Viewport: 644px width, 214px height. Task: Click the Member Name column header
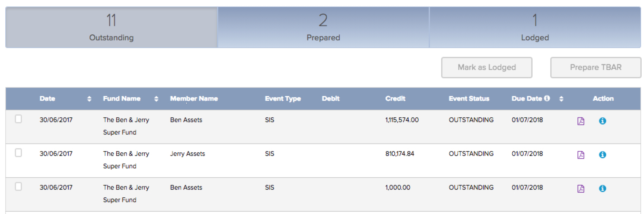[194, 99]
